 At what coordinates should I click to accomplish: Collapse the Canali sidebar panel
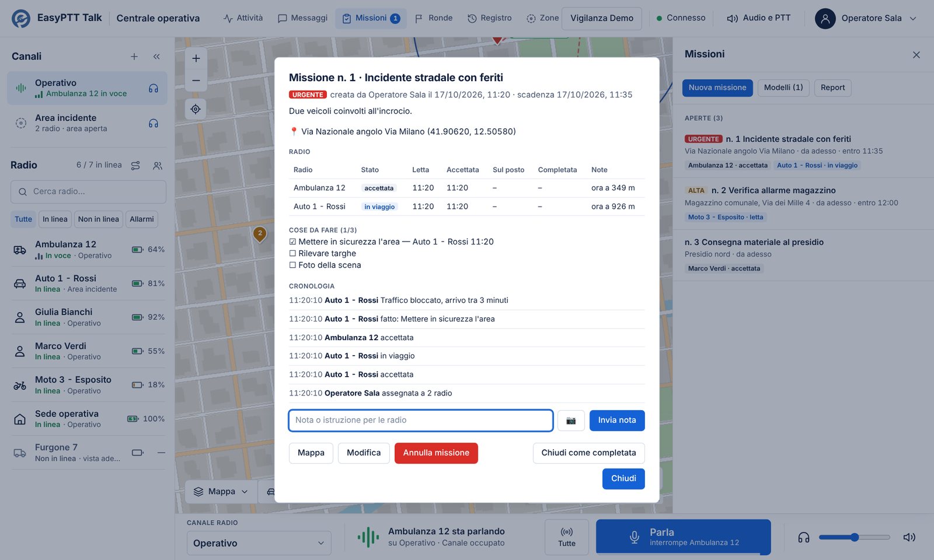coord(156,57)
